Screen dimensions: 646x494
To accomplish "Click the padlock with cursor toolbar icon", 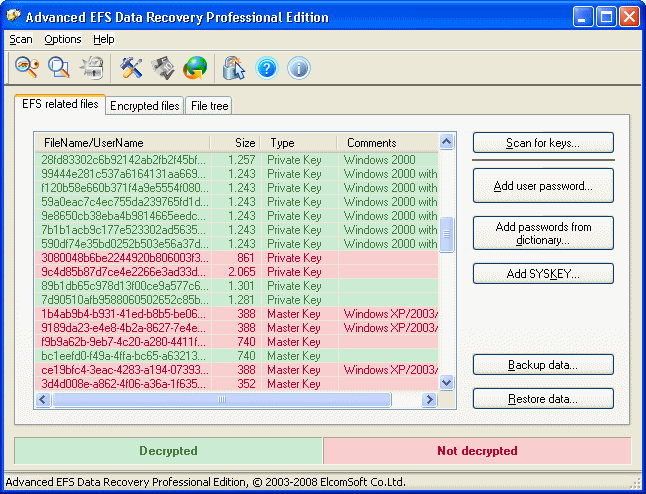I will (234, 67).
